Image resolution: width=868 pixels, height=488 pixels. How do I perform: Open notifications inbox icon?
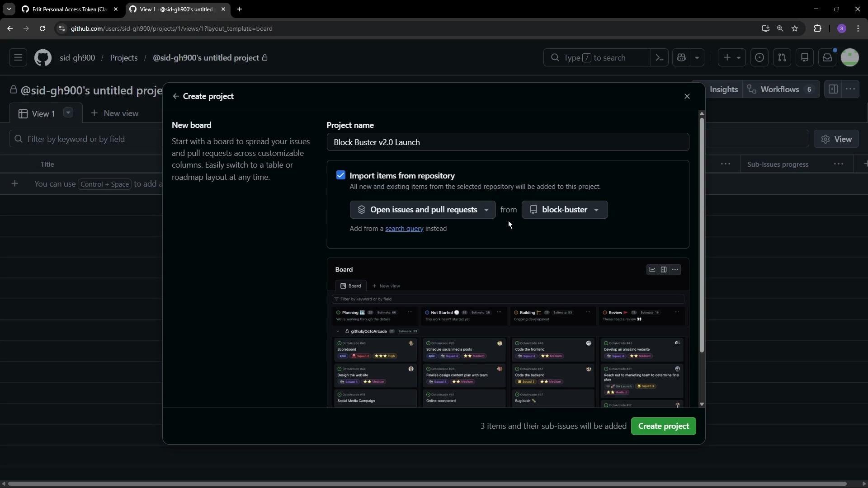pyautogui.click(x=827, y=58)
